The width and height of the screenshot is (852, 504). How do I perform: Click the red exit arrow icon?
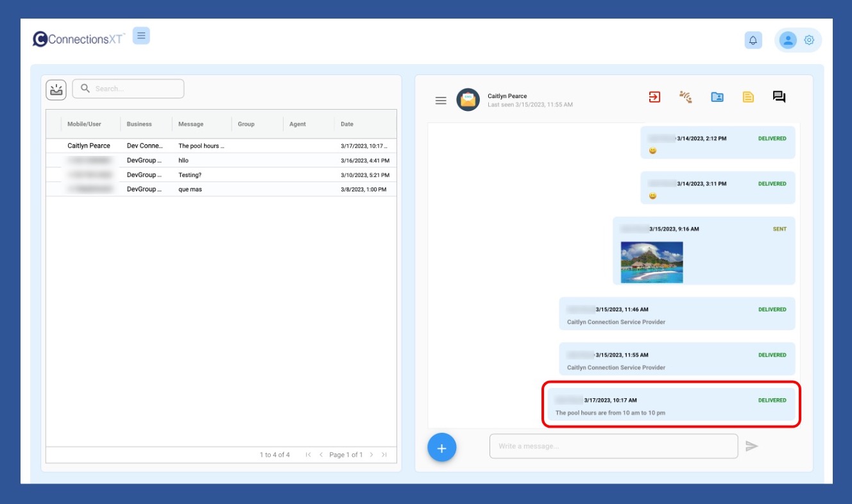coord(654,97)
